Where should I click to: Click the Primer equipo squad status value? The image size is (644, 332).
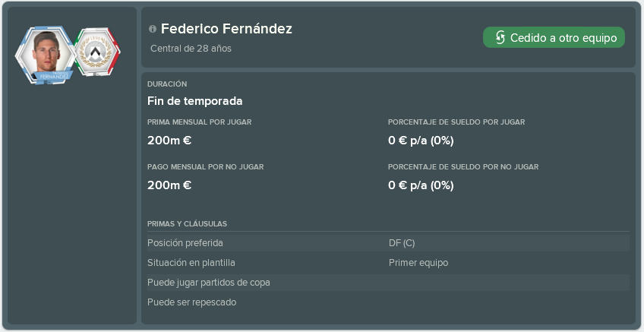418,263
